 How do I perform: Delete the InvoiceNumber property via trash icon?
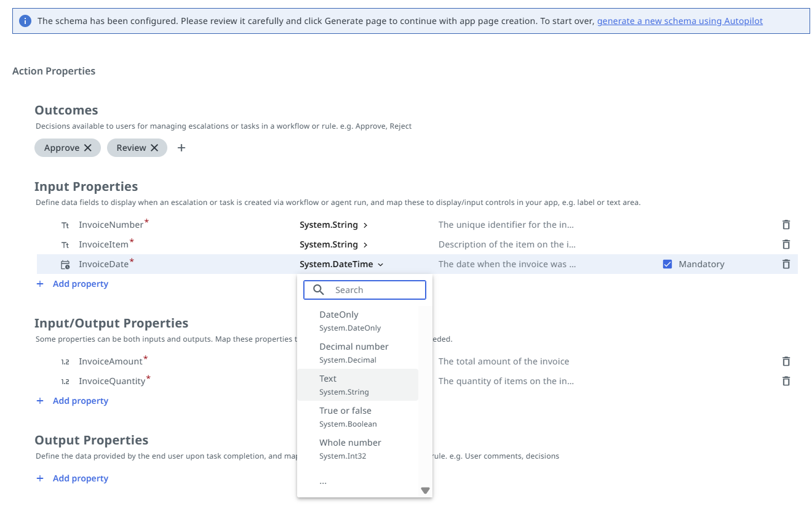click(786, 225)
